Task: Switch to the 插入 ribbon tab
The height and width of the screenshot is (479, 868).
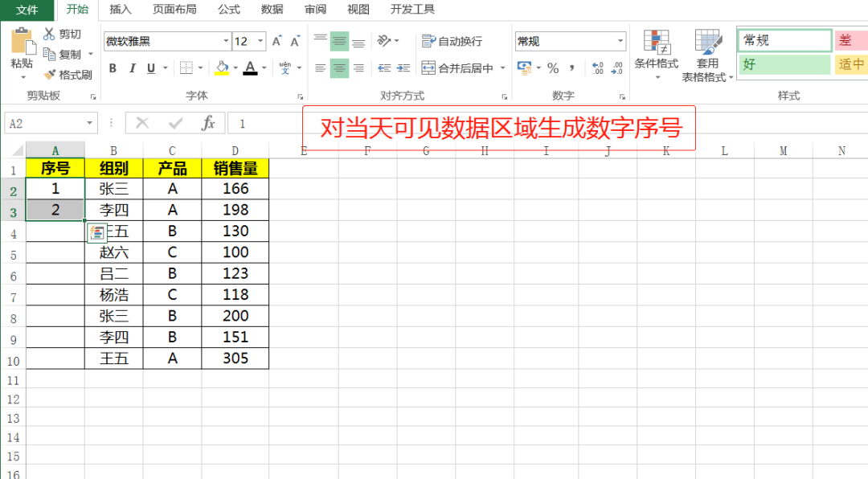Action: tap(120, 10)
